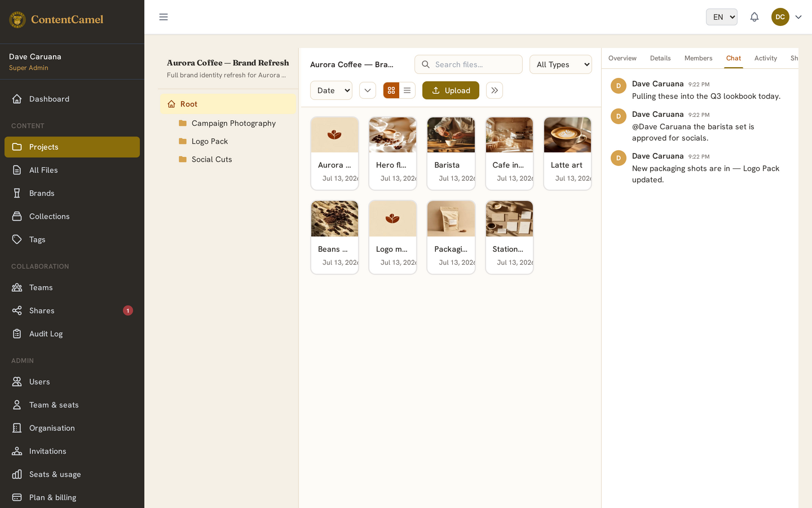Image resolution: width=812 pixels, height=508 pixels.
Task: Switch to the Overview tab
Action: coord(623,58)
